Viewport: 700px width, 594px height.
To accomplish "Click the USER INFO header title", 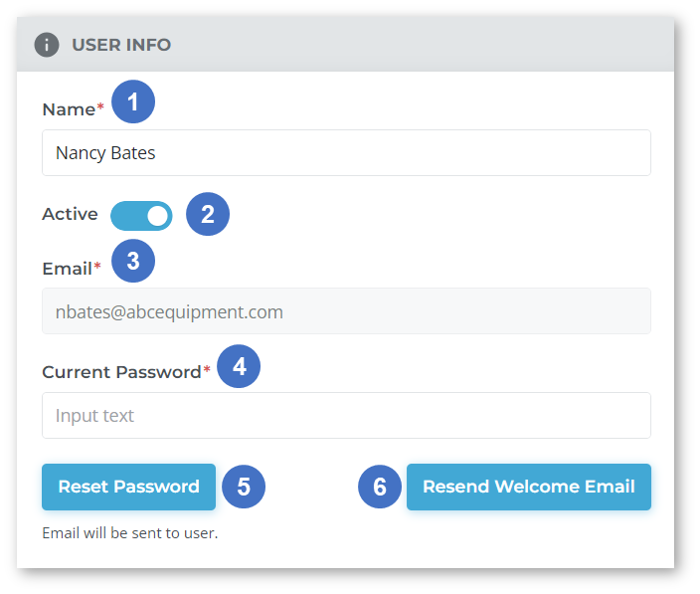I will click(121, 45).
